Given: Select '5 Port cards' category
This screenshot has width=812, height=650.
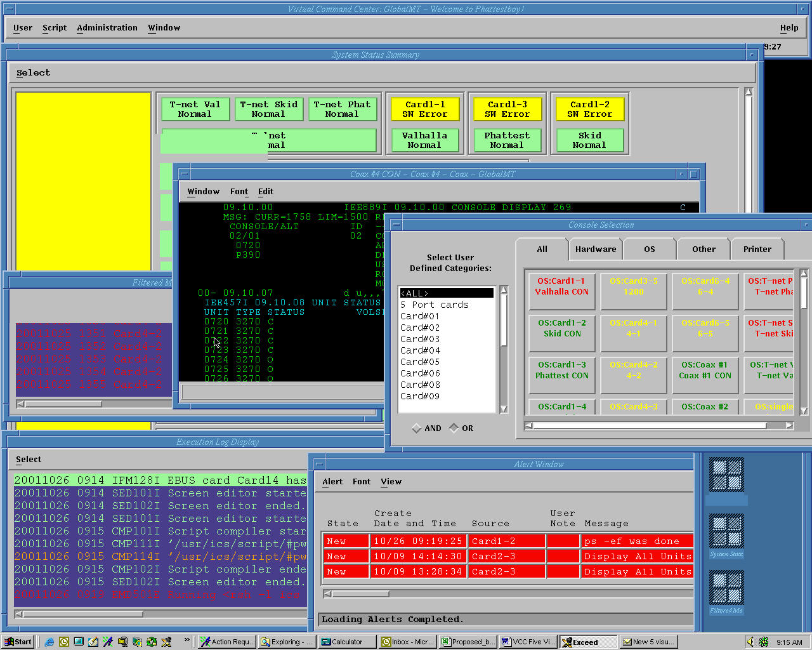Looking at the screenshot, I should click(x=447, y=305).
